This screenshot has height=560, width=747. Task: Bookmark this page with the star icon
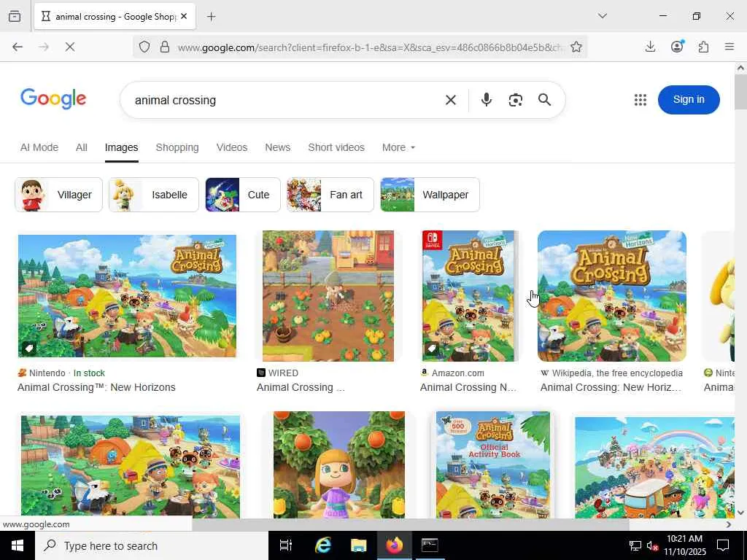click(x=576, y=47)
